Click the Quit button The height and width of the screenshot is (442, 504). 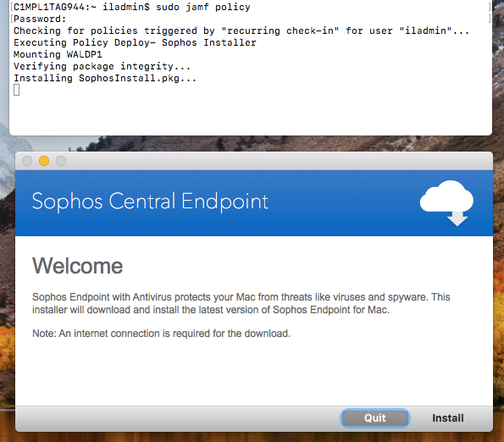point(374,418)
